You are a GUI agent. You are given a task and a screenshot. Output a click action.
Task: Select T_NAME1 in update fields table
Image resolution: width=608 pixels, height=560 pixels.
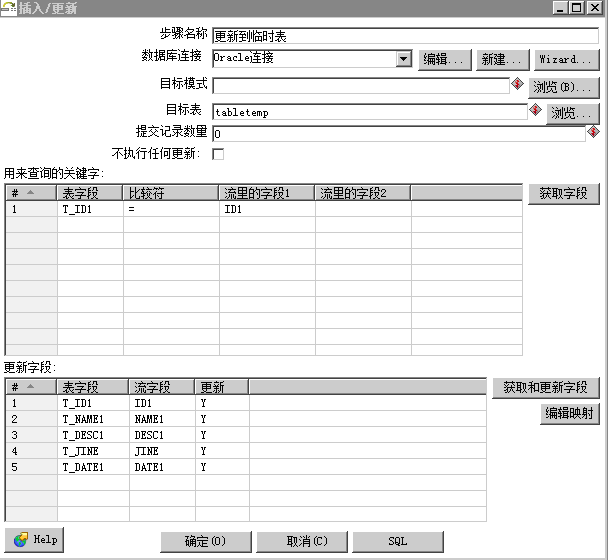pos(93,419)
